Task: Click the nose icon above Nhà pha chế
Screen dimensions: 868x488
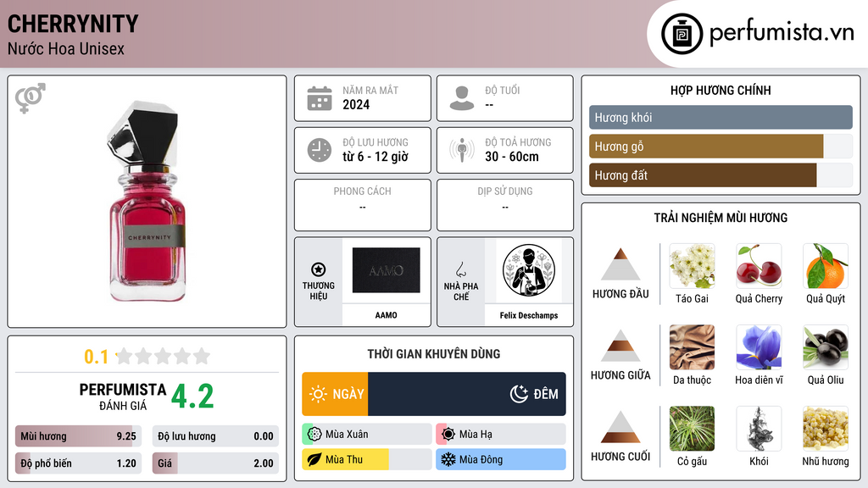Action: pos(460,269)
